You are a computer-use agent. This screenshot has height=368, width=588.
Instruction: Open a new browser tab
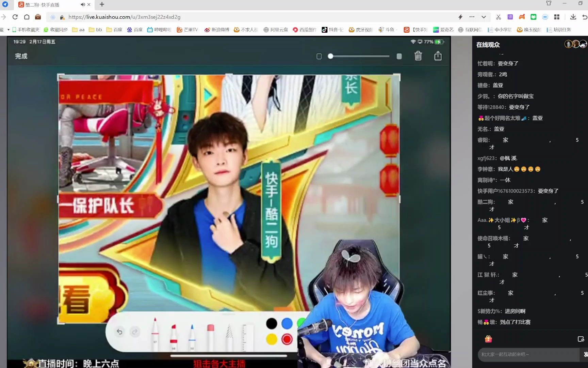(x=102, y=4)
